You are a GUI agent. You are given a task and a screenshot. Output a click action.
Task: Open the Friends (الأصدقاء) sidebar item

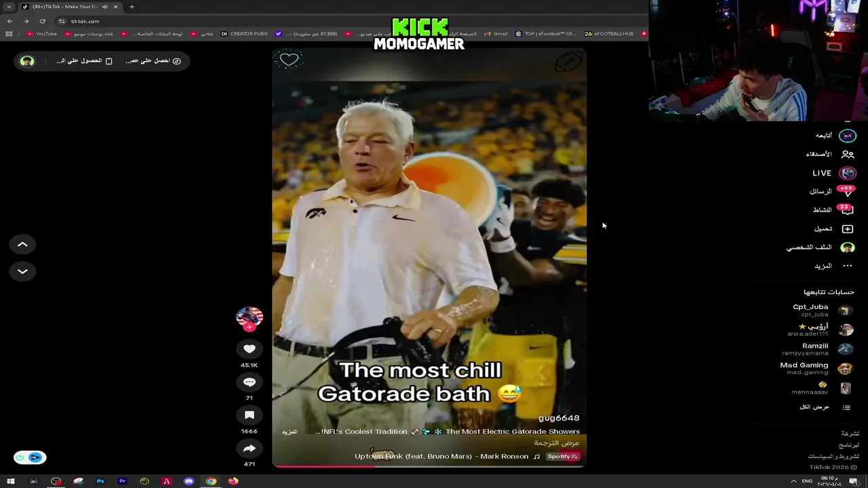(829, 154)
